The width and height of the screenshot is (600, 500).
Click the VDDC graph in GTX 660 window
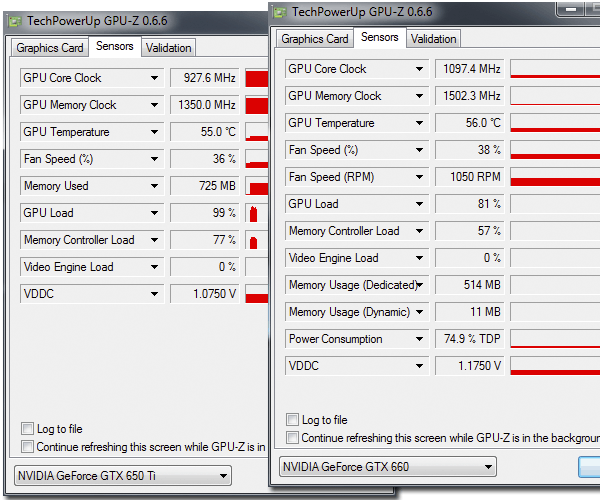[x=555, y=366]
